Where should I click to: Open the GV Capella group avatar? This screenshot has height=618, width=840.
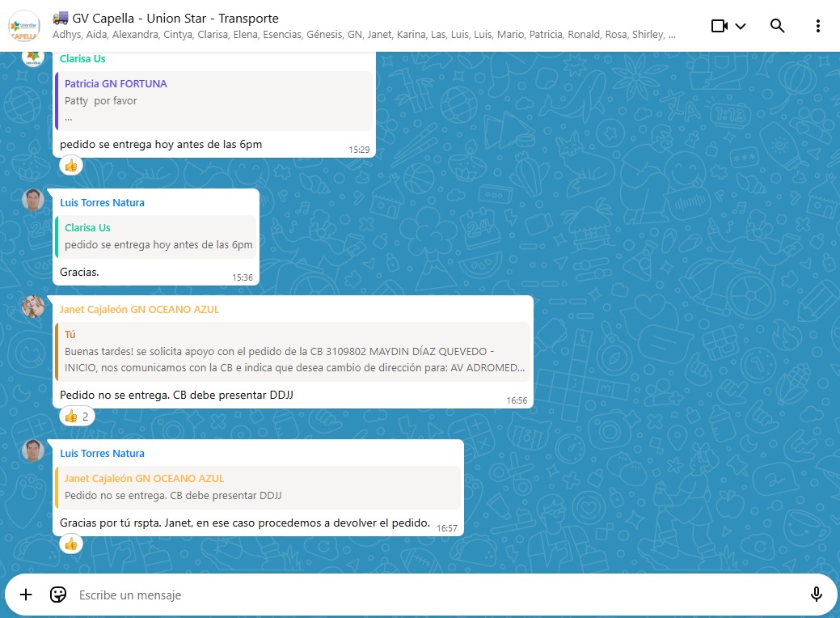point(24,26)
